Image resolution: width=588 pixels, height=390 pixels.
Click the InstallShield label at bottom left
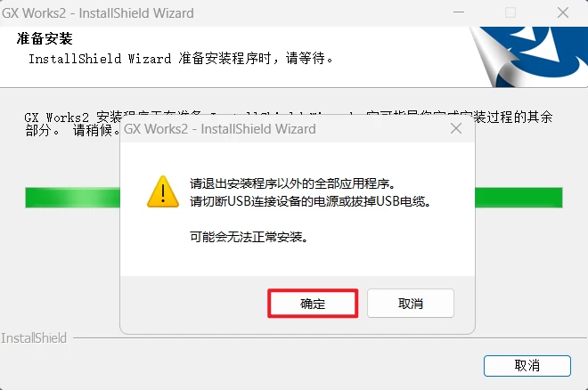click(x=34, y=338)
